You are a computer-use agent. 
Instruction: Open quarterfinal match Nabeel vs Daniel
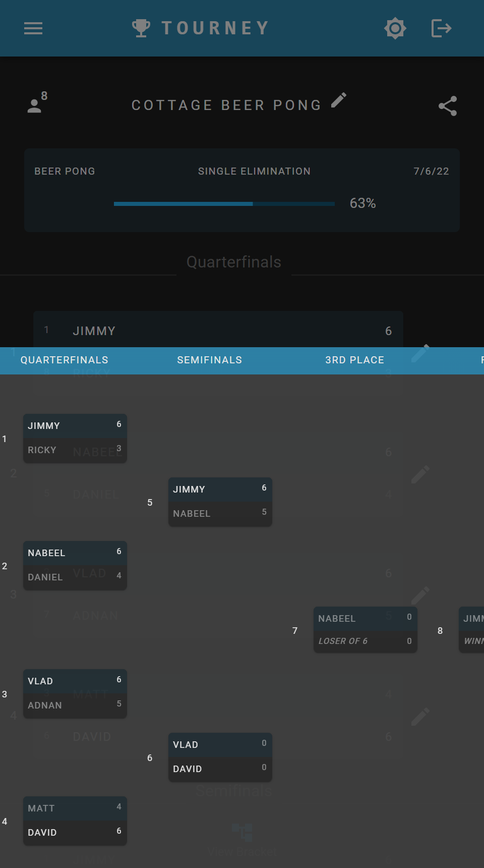click(x=75, y=565)
